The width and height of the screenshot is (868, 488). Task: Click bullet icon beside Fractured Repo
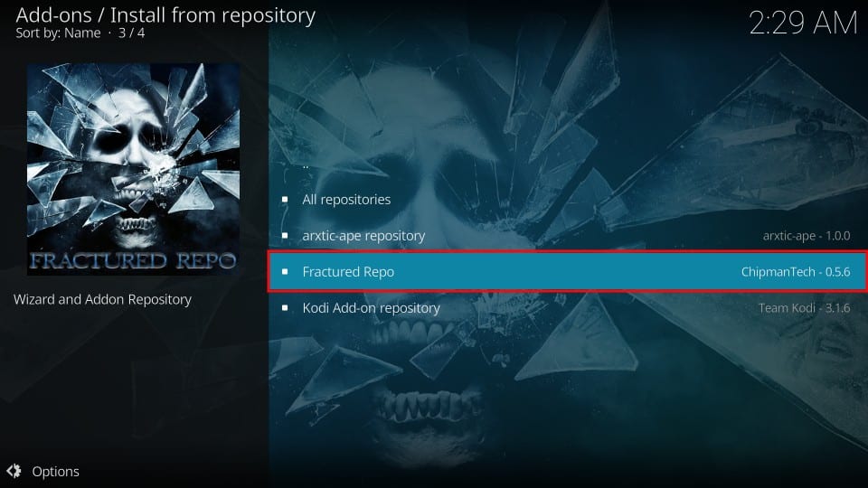click(285, 272)
